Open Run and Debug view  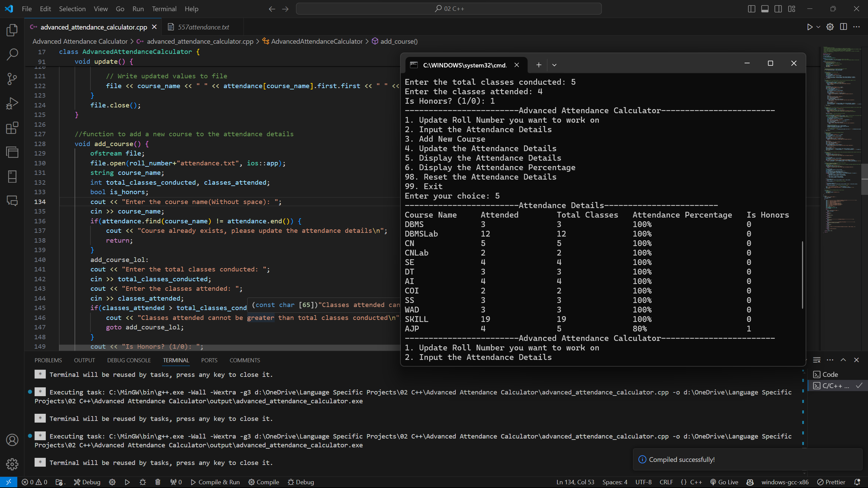12,103
